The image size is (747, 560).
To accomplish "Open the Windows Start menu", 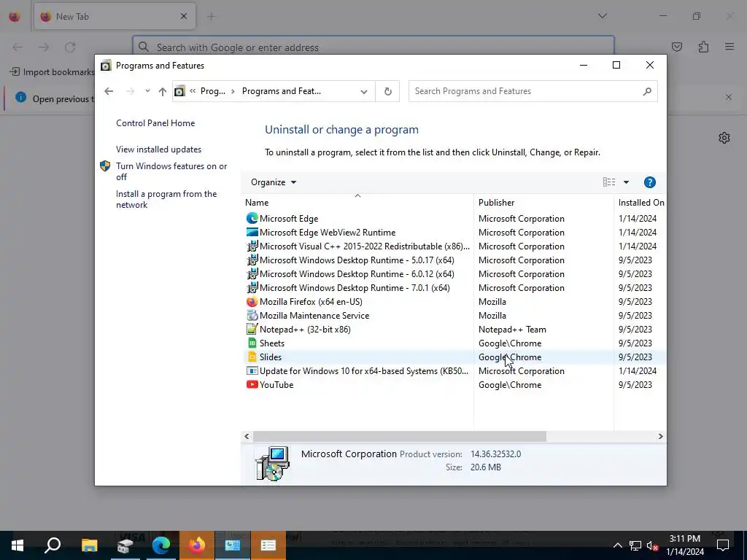I will tap(18, 545).
